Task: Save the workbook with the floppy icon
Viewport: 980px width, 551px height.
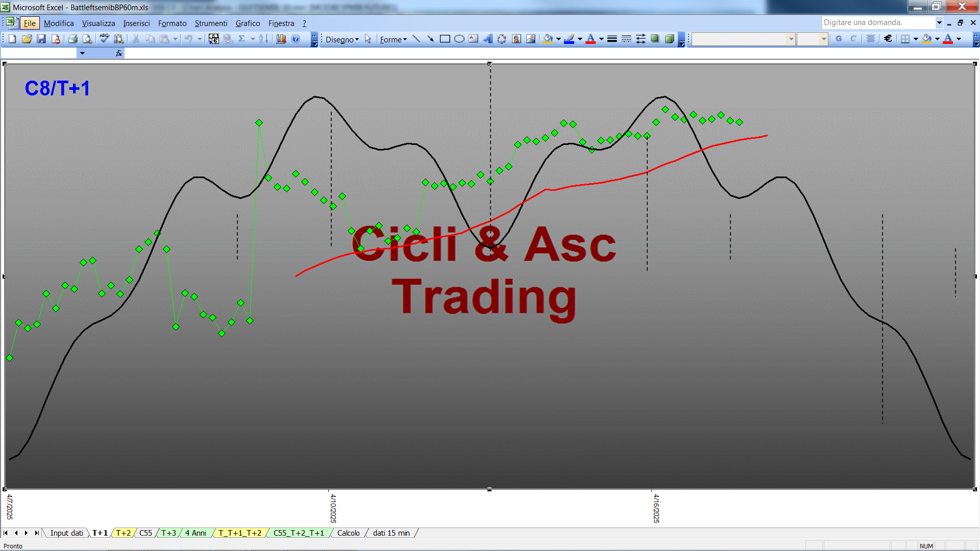Action: [x=41, y=39]
